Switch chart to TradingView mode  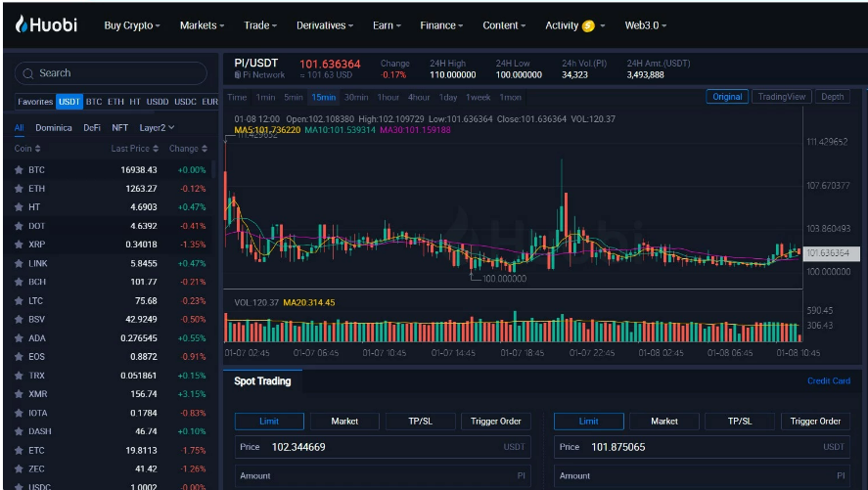pos(781,97)
